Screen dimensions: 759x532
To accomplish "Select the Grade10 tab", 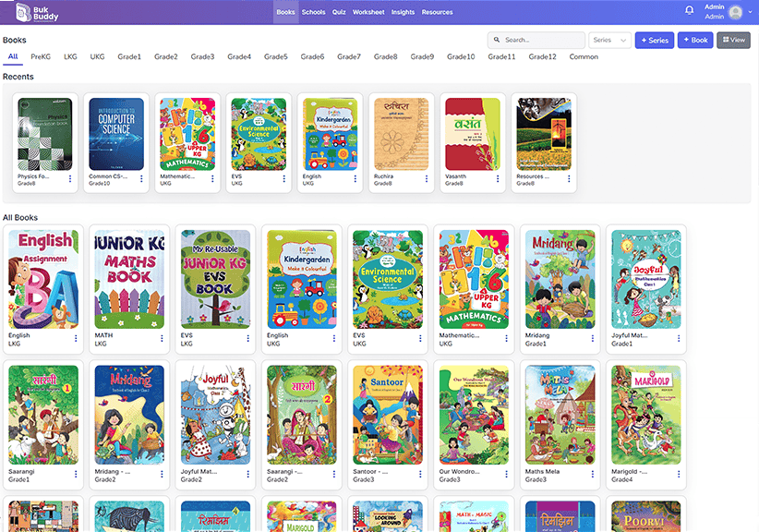I will click(461, 56).
